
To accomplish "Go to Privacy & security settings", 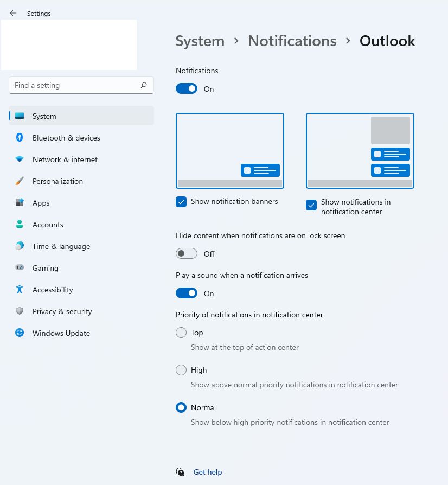I will pos(81,311).
